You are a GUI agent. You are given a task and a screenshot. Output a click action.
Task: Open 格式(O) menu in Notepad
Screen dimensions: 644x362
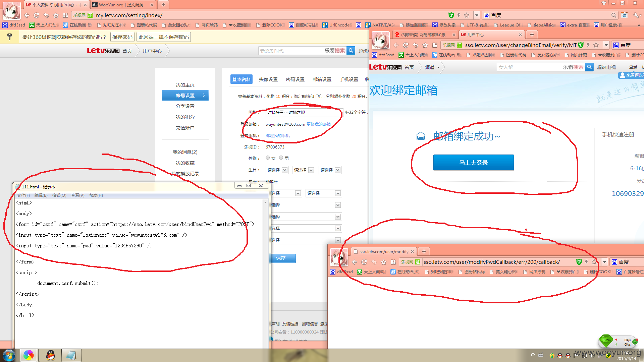click(59, 195)
